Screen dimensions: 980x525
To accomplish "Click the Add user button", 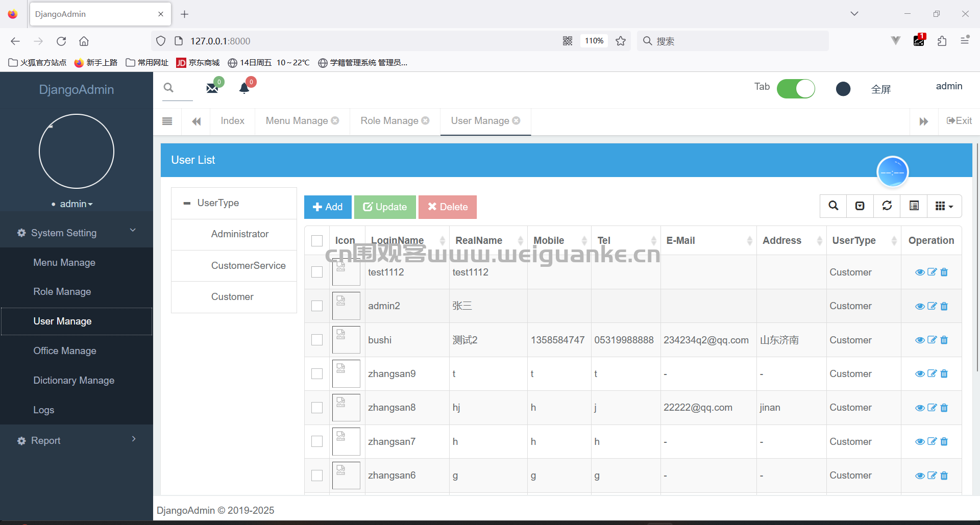I will (328, 207).
